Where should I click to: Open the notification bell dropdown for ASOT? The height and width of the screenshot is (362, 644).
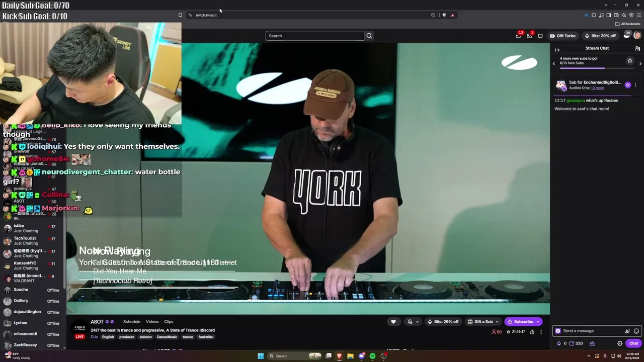click(413, 322)
